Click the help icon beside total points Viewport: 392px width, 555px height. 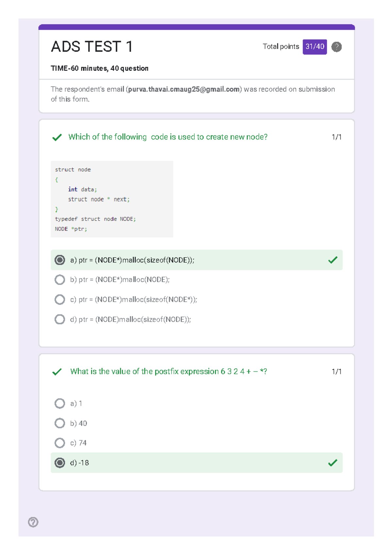pos(336,47)
